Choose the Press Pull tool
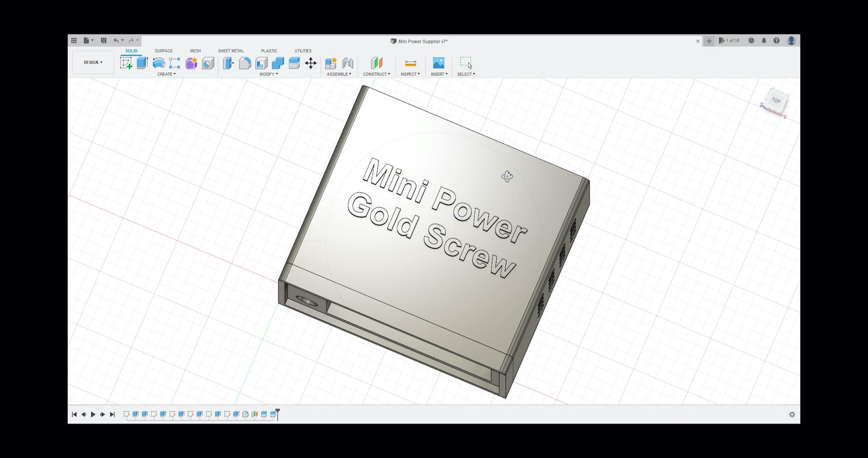This screenshot has height=458, width=868. 228,63
